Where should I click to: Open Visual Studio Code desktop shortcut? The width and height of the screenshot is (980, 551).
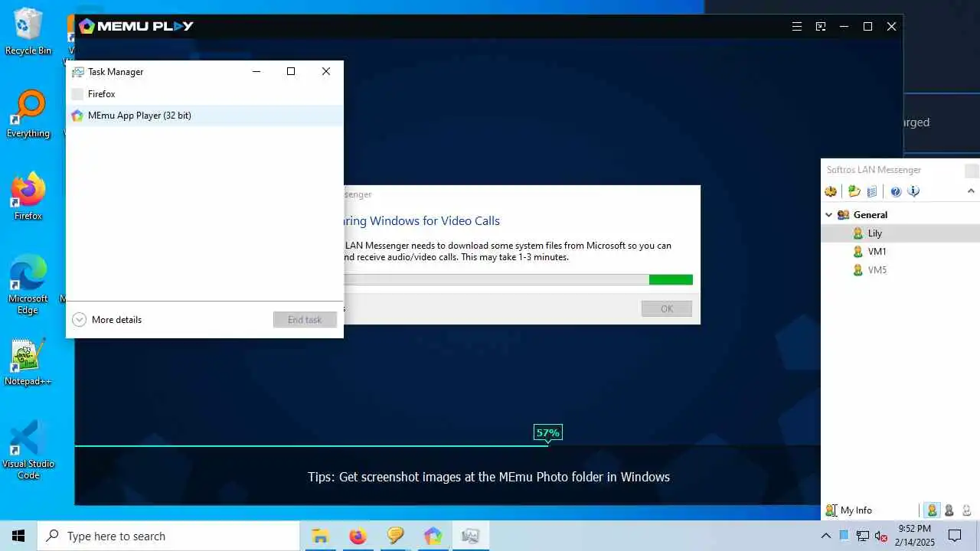pyautogui.click(x=28, y=450)
